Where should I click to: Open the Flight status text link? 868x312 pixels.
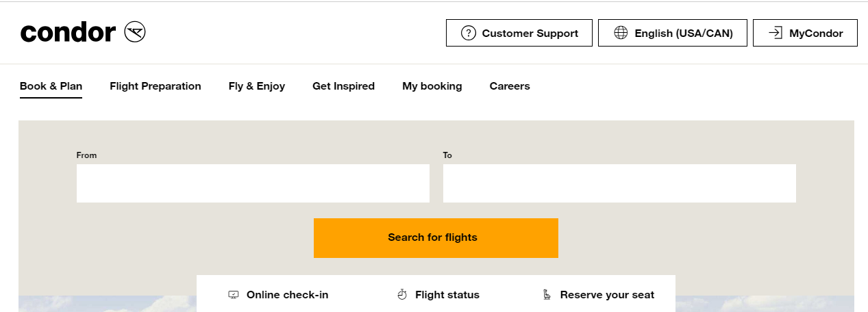pos(447,295)
